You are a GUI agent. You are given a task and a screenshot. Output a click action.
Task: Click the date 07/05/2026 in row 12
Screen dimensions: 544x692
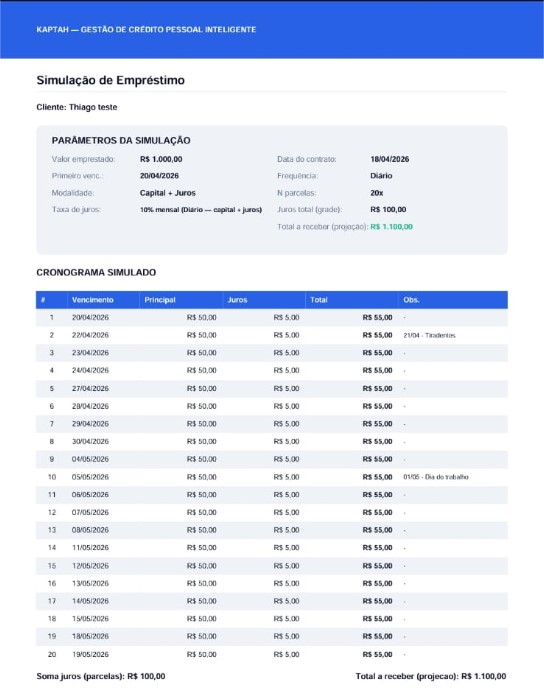pos(90,512)
